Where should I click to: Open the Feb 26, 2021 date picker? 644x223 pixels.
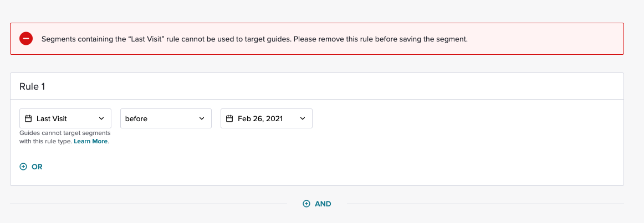[x=267, y=118]
